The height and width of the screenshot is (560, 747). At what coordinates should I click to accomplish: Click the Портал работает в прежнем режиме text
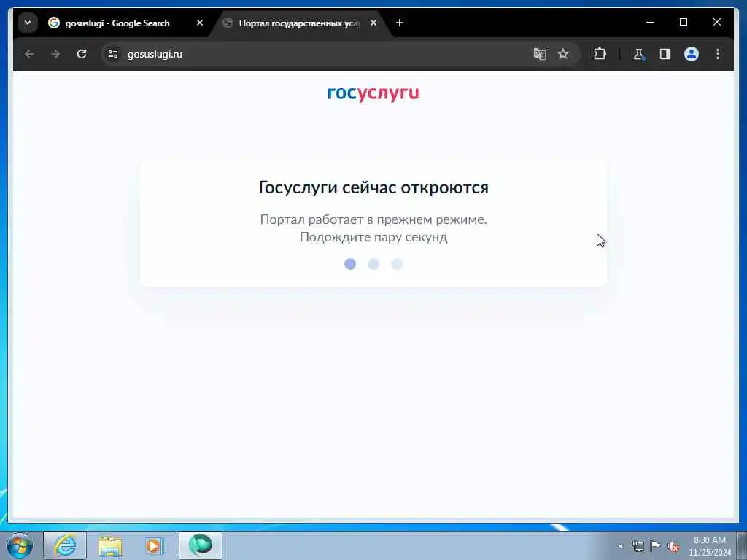click(x=373, y=219)
